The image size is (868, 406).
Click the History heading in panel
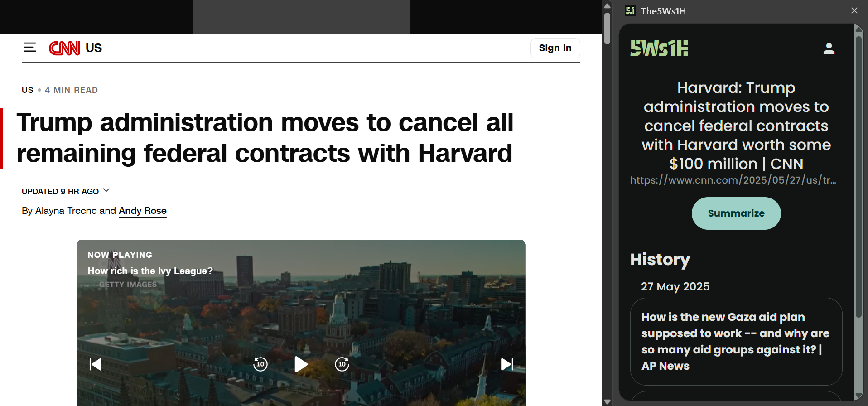tap(660, 260)
